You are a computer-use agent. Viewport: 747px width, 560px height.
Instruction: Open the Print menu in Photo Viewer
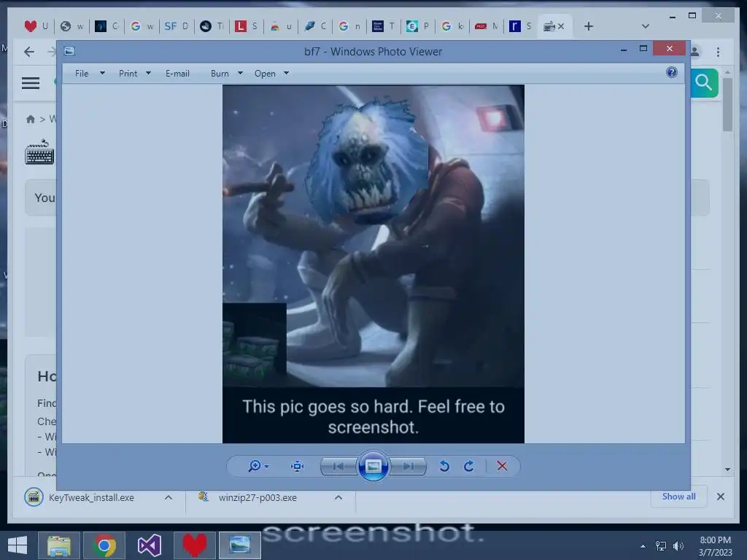pos(128,74)
